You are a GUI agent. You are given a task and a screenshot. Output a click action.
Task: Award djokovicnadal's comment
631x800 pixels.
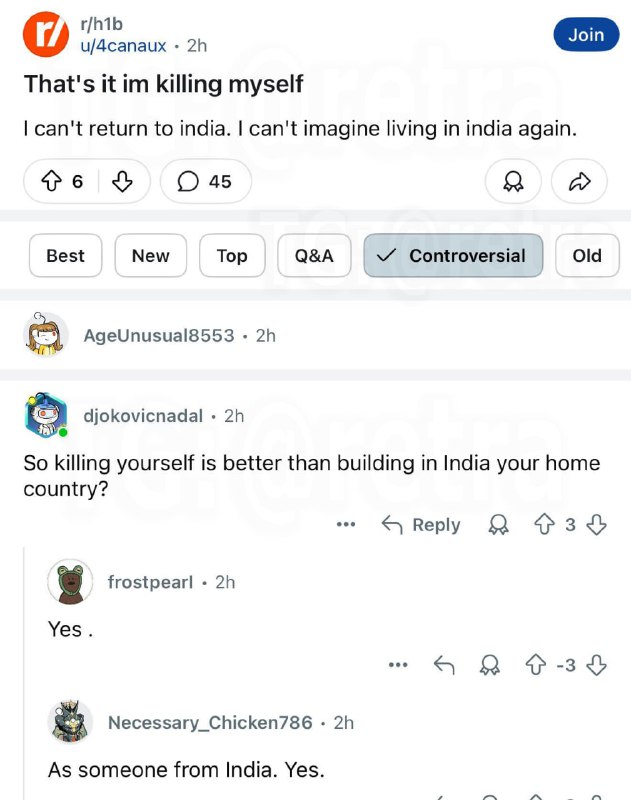pyautogui.click(x=497, y=524)
